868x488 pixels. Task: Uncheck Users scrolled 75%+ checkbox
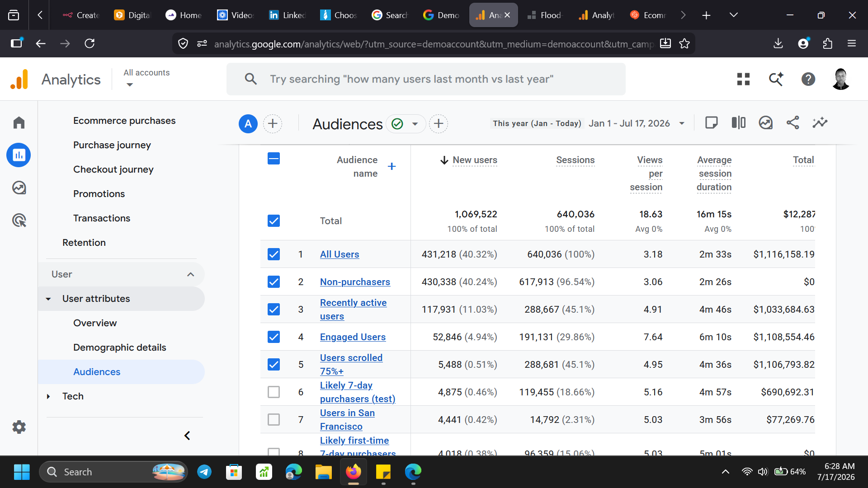(274, 364)
